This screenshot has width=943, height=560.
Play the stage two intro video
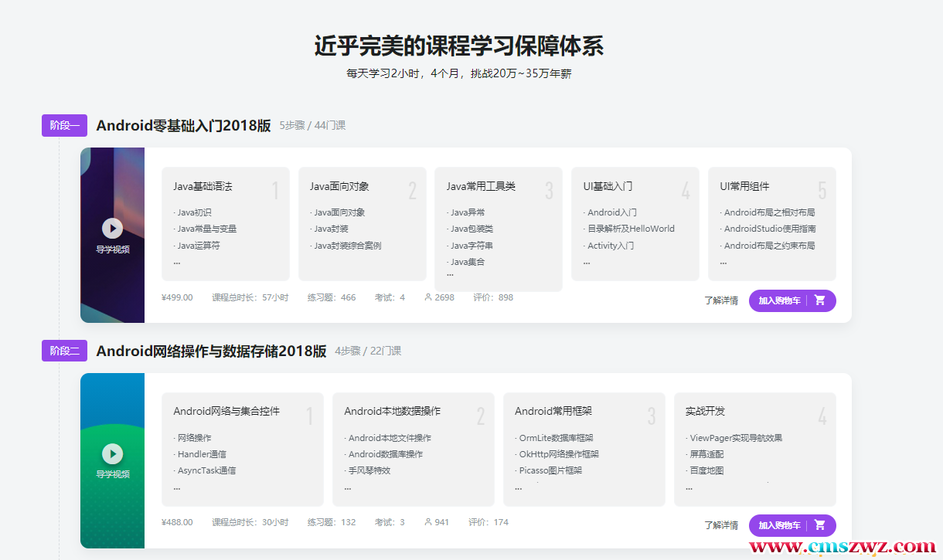click(x=112, y=453)
